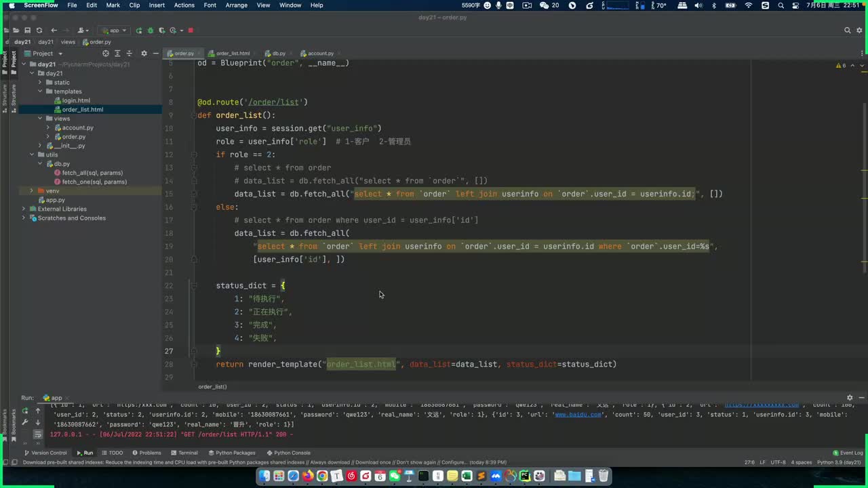
Task: Click the UTF-8 encoding in status bar
Action: click(x=778, y=462)
